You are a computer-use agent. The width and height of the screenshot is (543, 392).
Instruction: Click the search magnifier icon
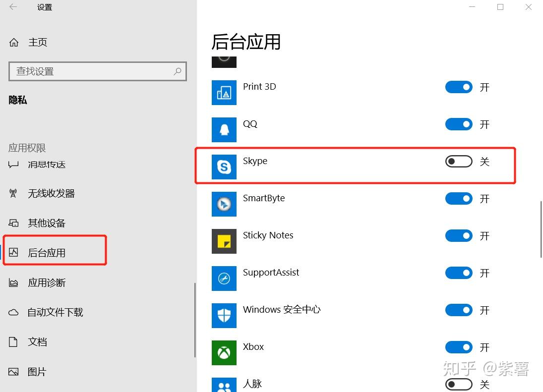point(178,71)
